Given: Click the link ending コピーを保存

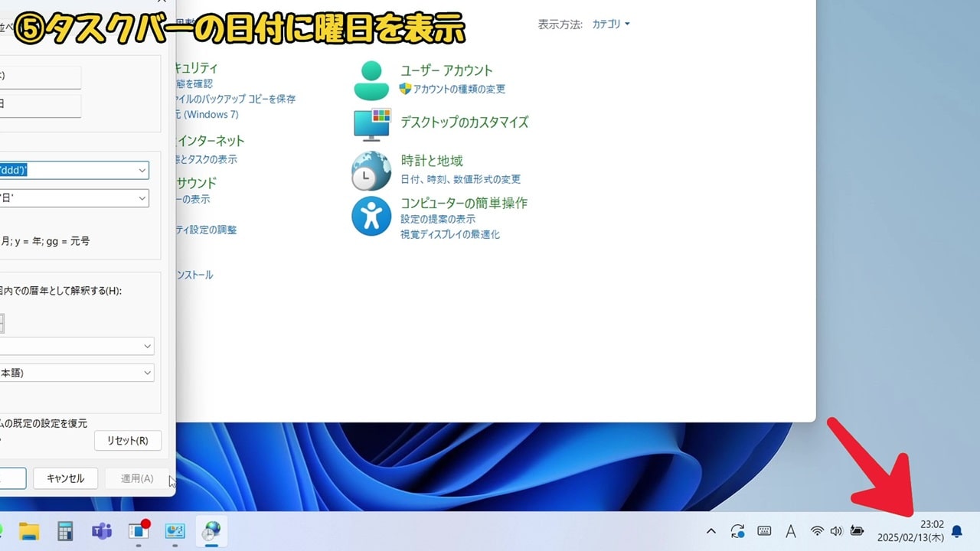Looking at the screenshot, I should click(x=236, y=99).
